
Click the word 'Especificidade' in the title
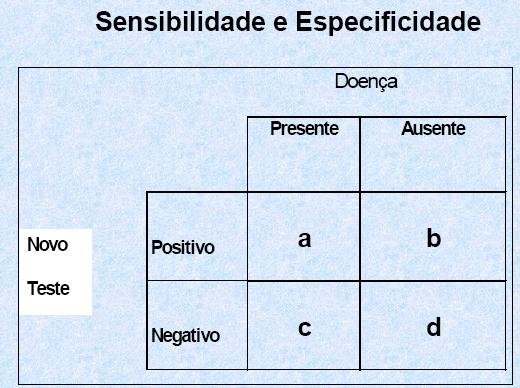388,22
